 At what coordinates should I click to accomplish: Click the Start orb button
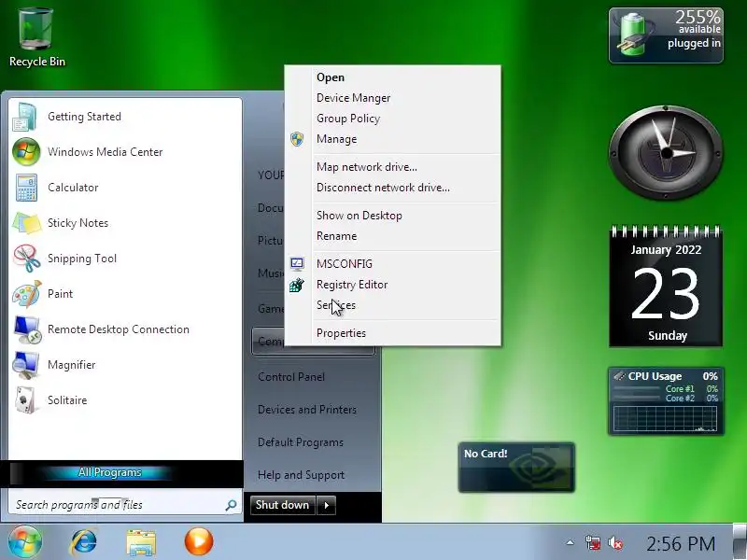pyautogui.click(x=25, y=541)
